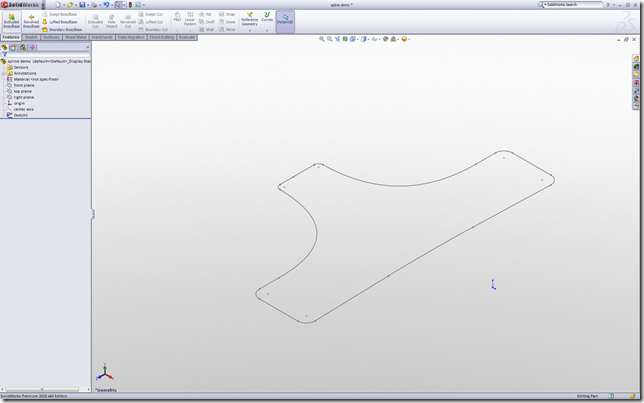Select Sensors in the feature tree
Image resolution: width=644 pixels, height=403 pixels.
pos(18,67)
